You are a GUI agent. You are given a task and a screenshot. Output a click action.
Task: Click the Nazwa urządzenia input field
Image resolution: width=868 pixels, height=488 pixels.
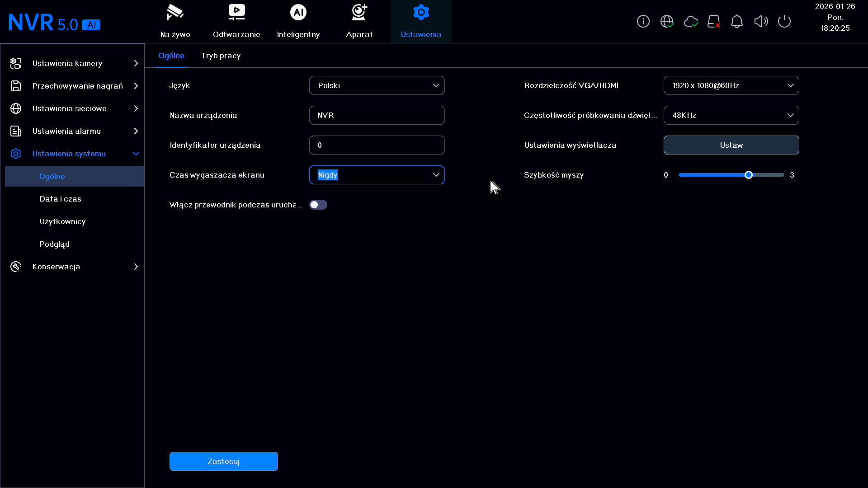[x=377, y=115]
